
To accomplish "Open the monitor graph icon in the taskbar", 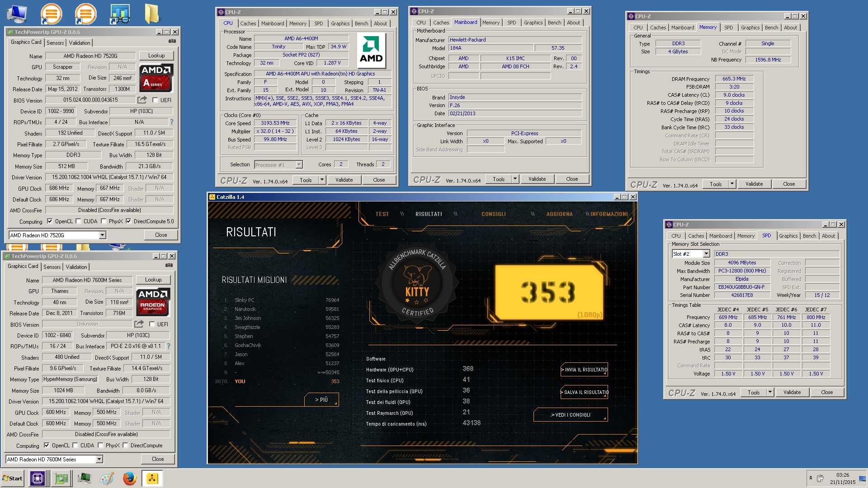I will (84, 478).
